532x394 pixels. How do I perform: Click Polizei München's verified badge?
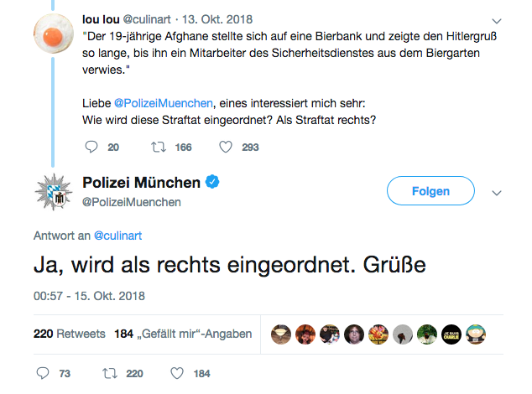pos(215,183)
